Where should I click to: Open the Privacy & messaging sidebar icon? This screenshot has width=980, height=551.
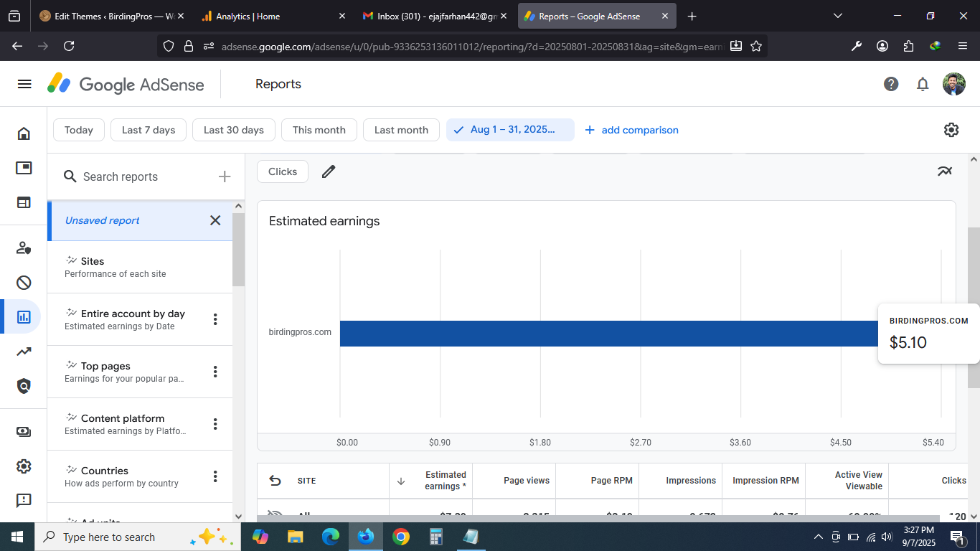[24, 248]
